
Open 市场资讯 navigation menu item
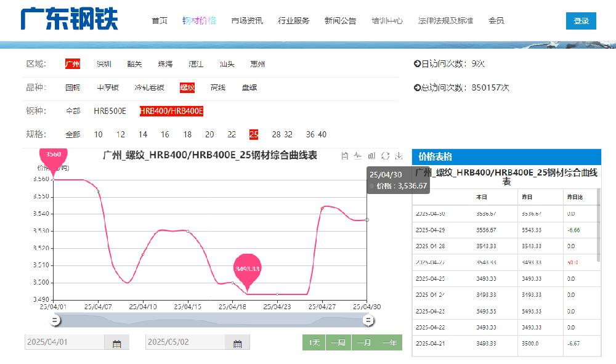pos(247,20)
